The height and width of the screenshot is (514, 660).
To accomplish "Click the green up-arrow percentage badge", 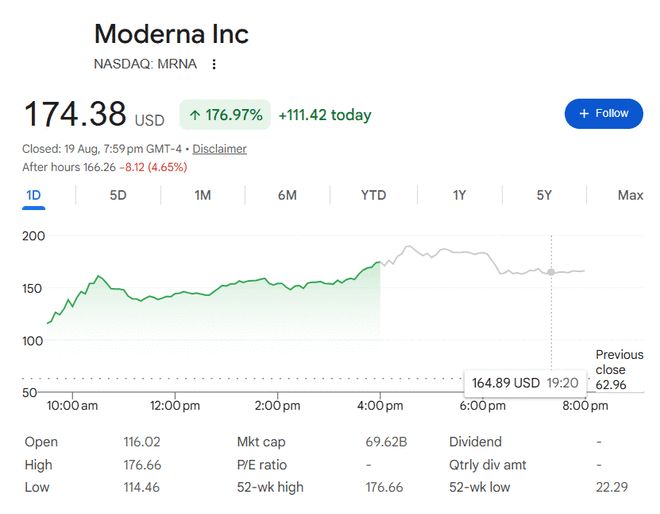I will pyautogui.click(x=225, y=115).
